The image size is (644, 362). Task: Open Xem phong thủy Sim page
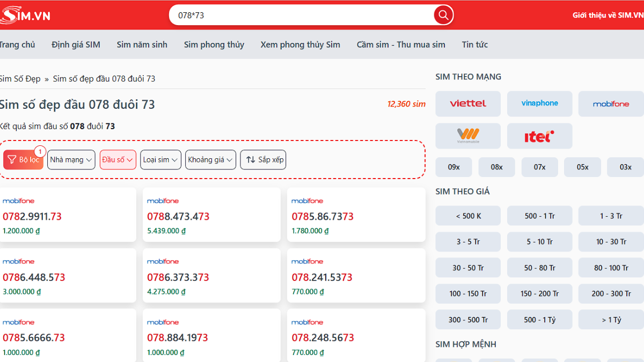point(300,45)
